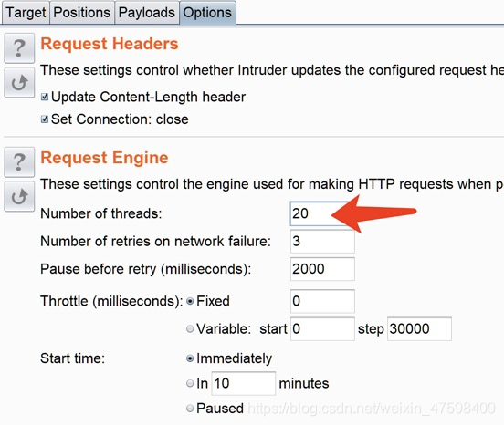Uncheck Set Connection: close option
Viewport: 504px width, 425px height.
[45, 119]
